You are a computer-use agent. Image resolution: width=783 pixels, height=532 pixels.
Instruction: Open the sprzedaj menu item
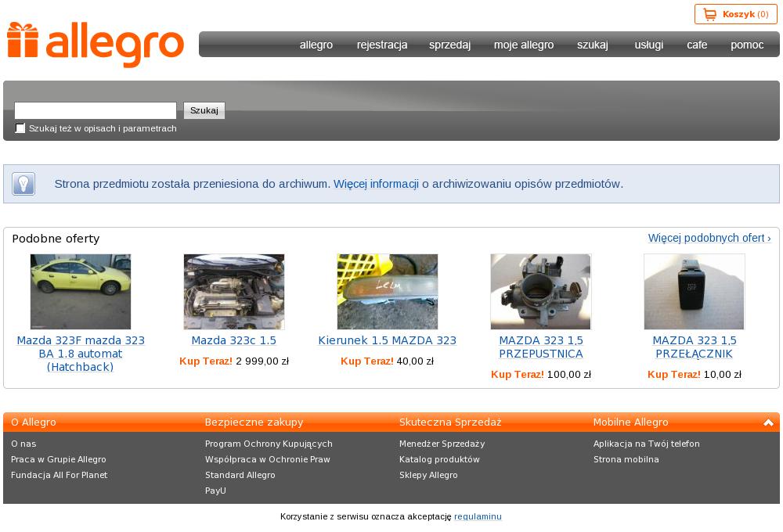[x=449, y=45]
